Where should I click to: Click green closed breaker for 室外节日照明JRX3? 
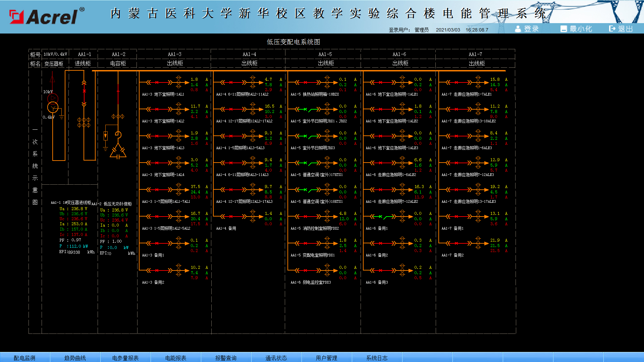click(306, 136)
